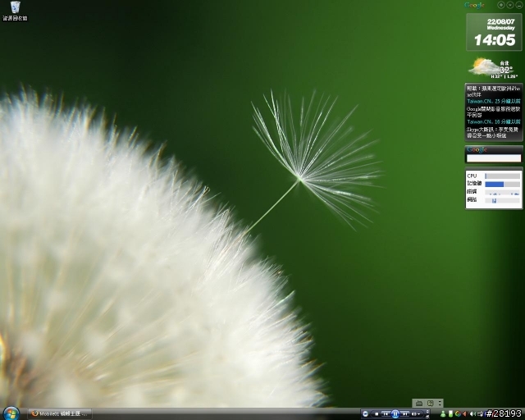
Task: Click the add-gadget plus button in sidebar header
Action: tap(501, 5)
